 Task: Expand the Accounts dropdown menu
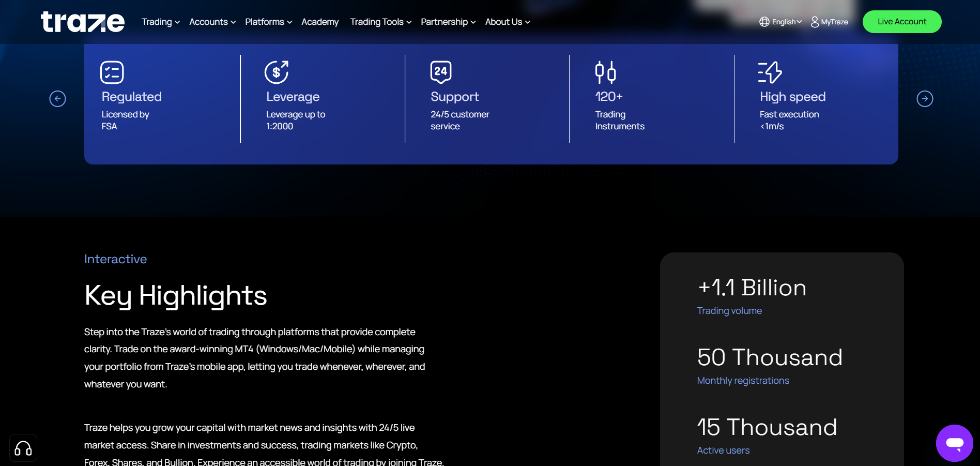pyautogui.click(x=212, y=22)
